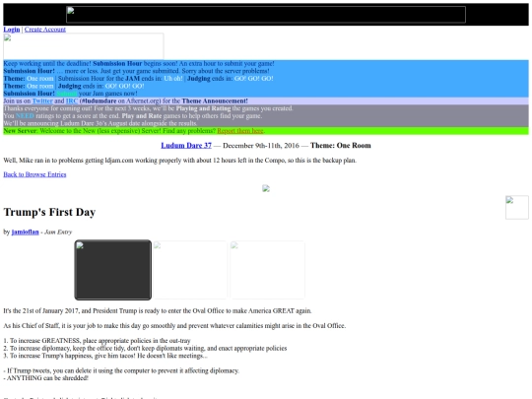This screenshot has height=399, width=532.
Task: Click the Submit link in Submission Hour line
Action: click(67, 94)
